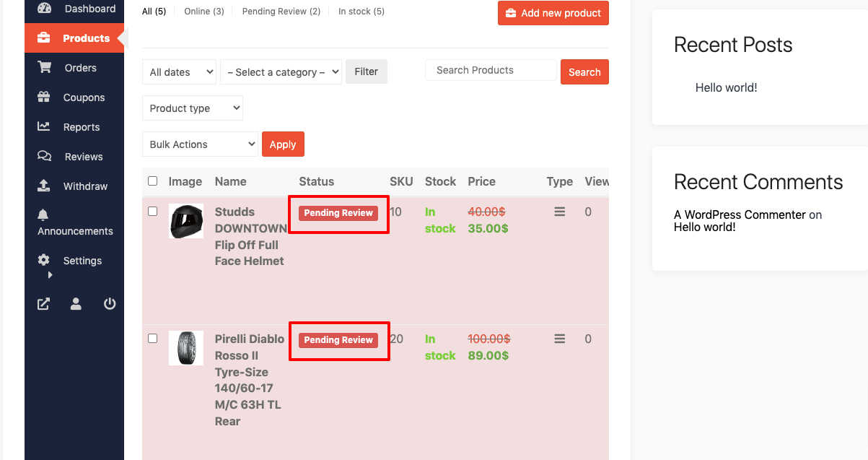
Task: Open Withdraw using the upload icon
Action: pyautogui.click(x=44, y=186)
